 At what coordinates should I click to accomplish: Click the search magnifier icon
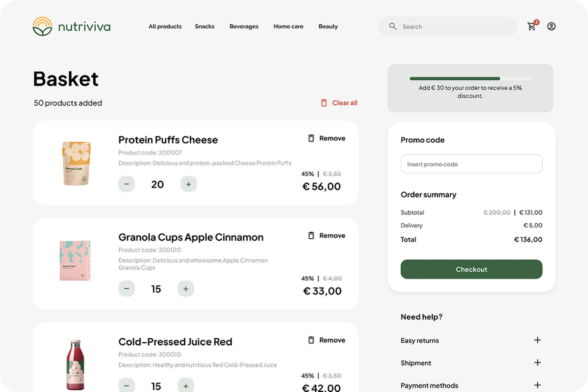393,26
